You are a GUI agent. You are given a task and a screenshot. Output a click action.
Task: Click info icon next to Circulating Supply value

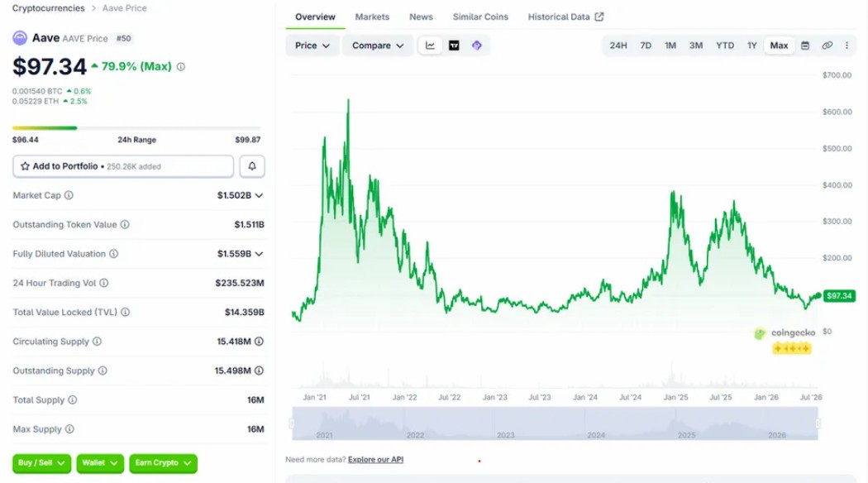tap(259, 342)
